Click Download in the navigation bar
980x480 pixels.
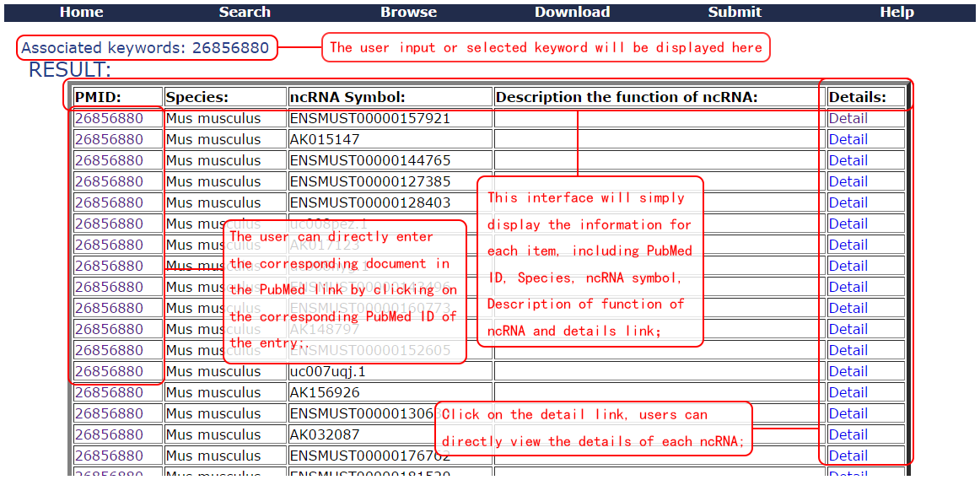pyautogui.click(x=572, y=12)
